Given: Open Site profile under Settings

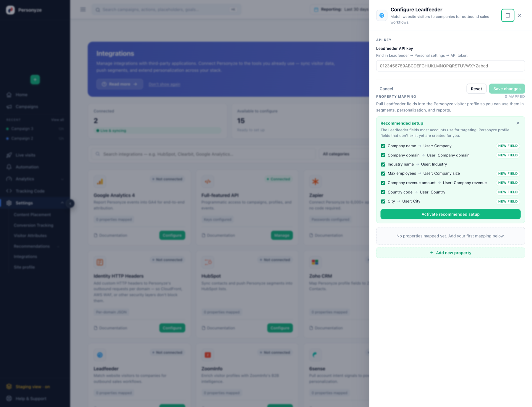Looking at the screenshot, I should point(24,267).
